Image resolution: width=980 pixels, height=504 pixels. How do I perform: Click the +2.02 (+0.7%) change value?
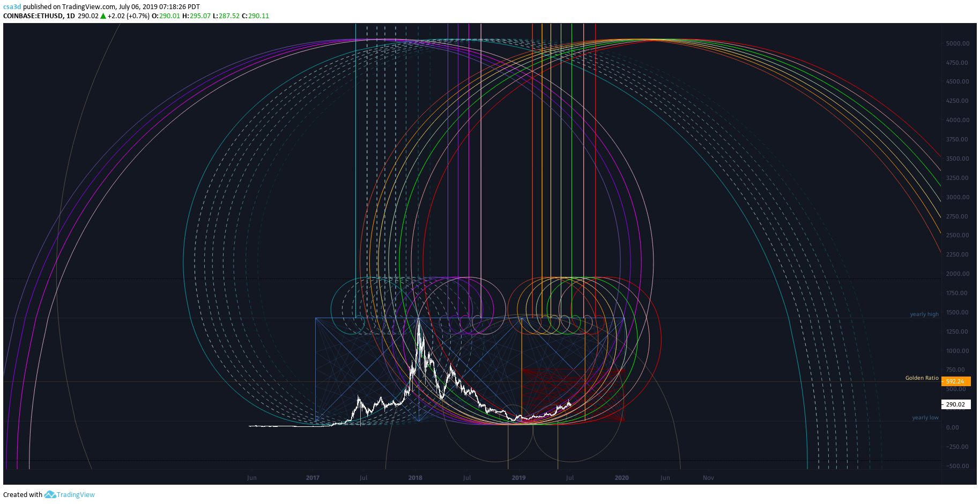tap(129, 16)
